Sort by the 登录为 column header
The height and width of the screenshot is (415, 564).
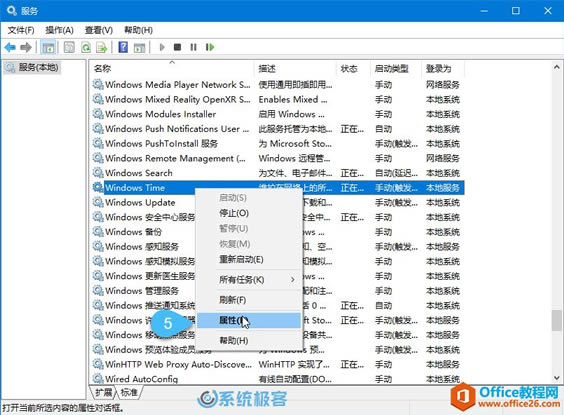point(443,68)
